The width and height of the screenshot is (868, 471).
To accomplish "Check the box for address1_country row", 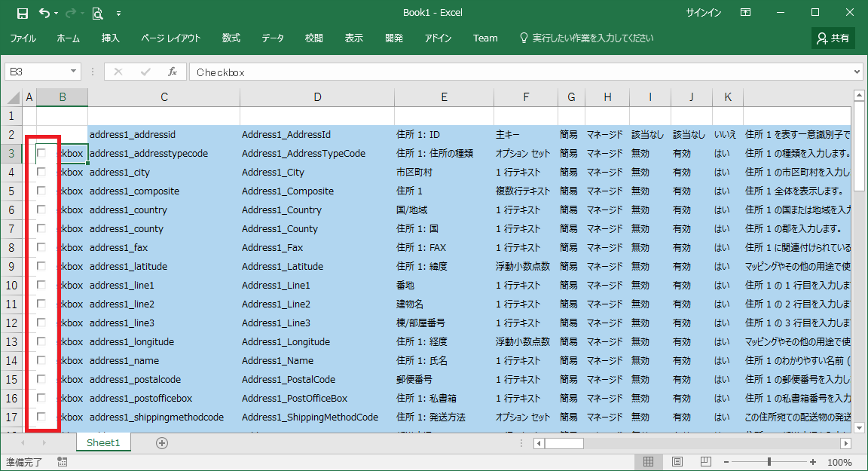I will 41,210.
